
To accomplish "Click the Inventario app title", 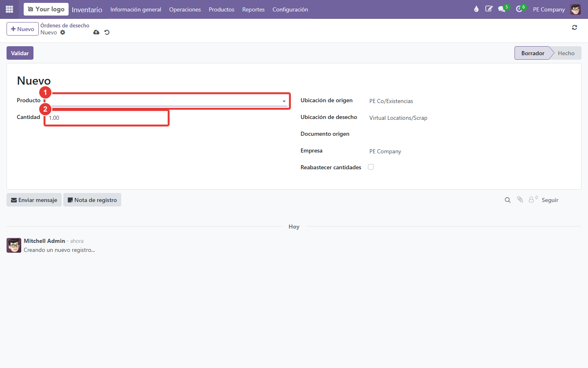I will [87, 9].
